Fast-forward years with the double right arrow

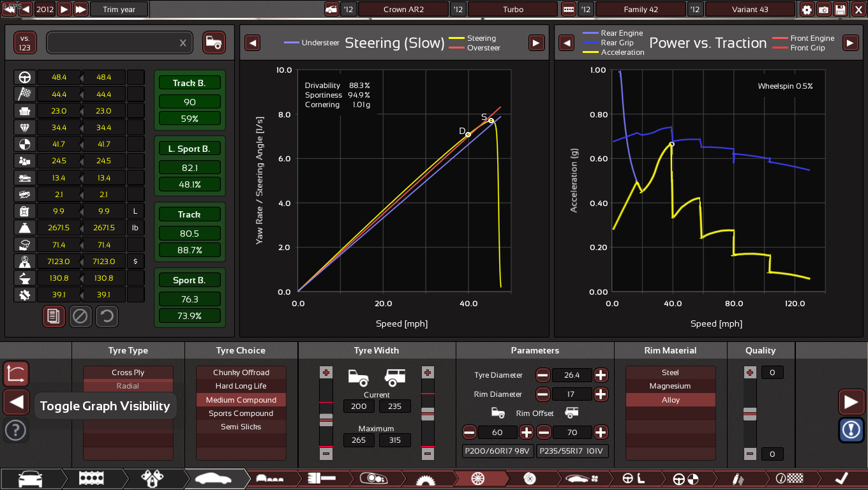click(80, 10)
